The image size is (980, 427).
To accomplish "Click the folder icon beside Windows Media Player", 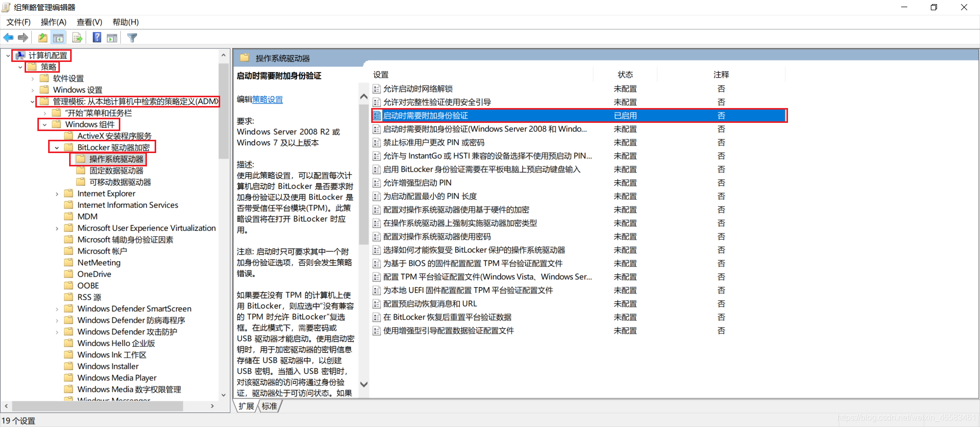I will 69,378.
